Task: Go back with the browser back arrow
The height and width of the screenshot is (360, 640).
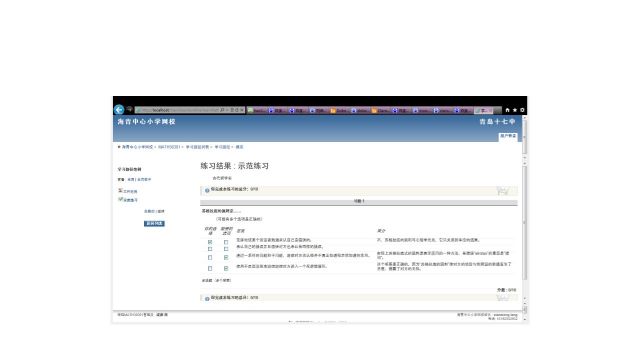Action: (x=119, y=109)
